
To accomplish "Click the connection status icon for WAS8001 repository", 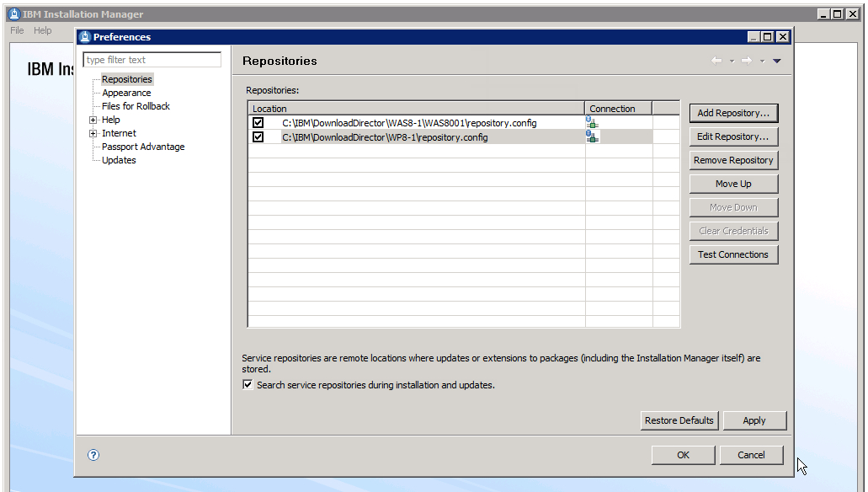I will [x=592, y=120].
